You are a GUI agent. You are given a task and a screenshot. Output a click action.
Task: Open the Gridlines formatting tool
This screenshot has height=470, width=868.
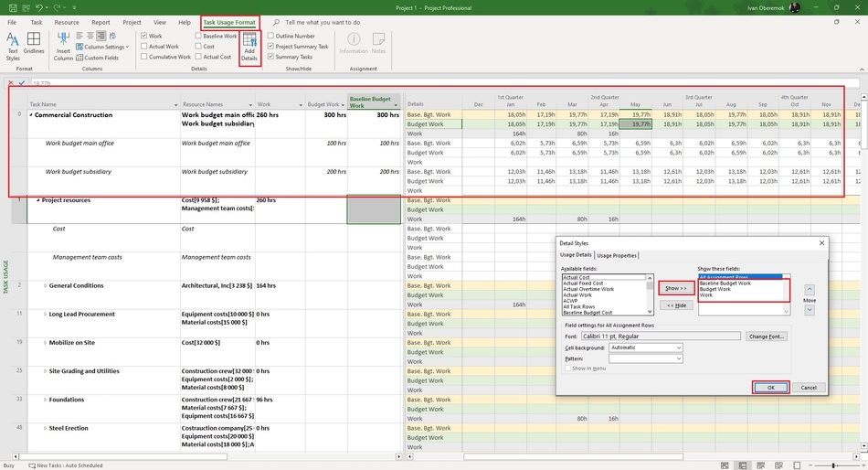pyautogui.click(x=34, y=43)
